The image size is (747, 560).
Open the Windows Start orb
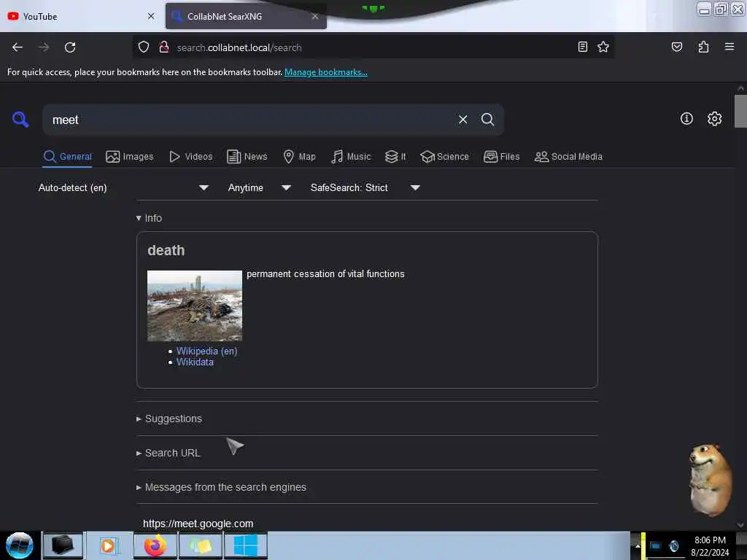pyautogui.click(x=20, y=545)
